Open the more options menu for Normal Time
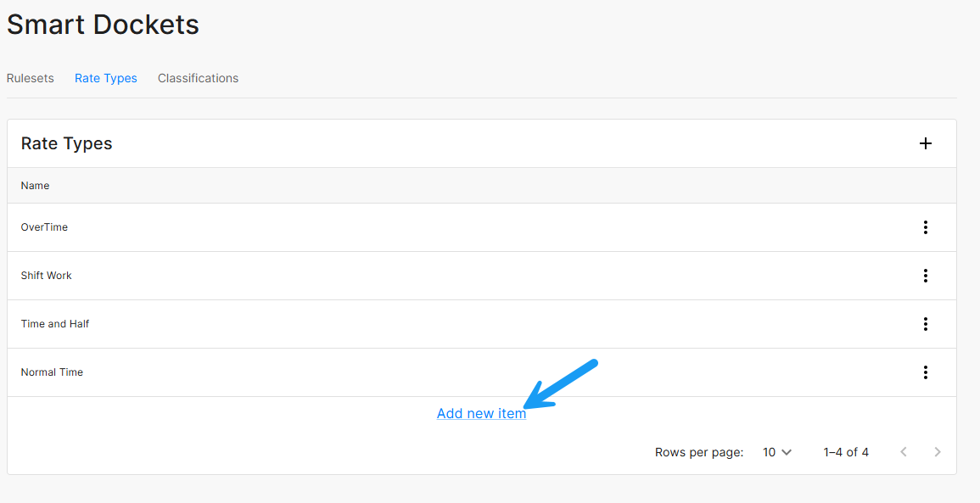The image size is (980, 503). [x=925, y=372]
